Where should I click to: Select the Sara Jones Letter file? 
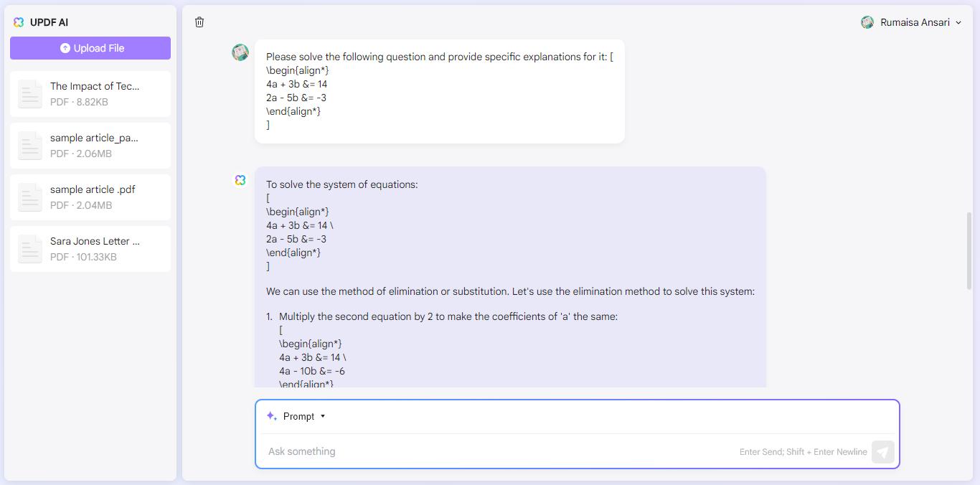pos(90,249)
